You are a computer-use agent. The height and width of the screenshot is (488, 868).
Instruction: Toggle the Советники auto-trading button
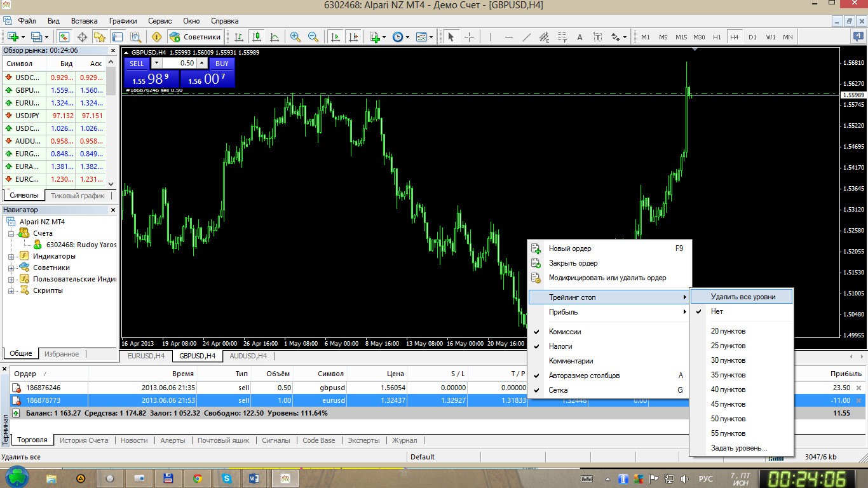tap(196, 37)
